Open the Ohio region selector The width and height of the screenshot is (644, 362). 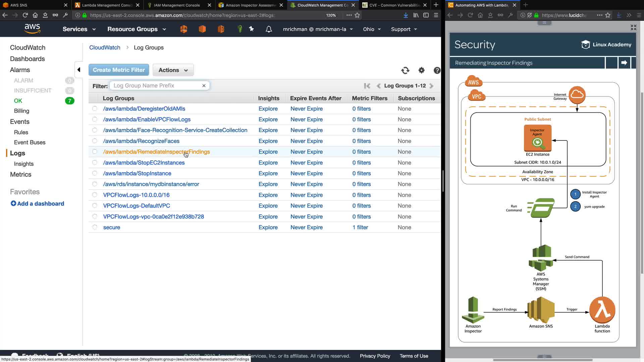pyautogui.click(x=372, y=29)
